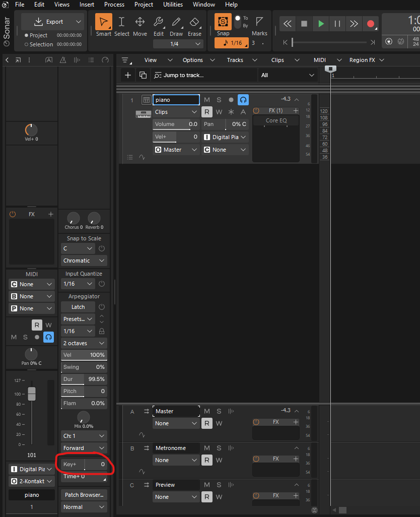Toggle input echo on piano track
Screen dimensions: 420x517
point(243,100)
